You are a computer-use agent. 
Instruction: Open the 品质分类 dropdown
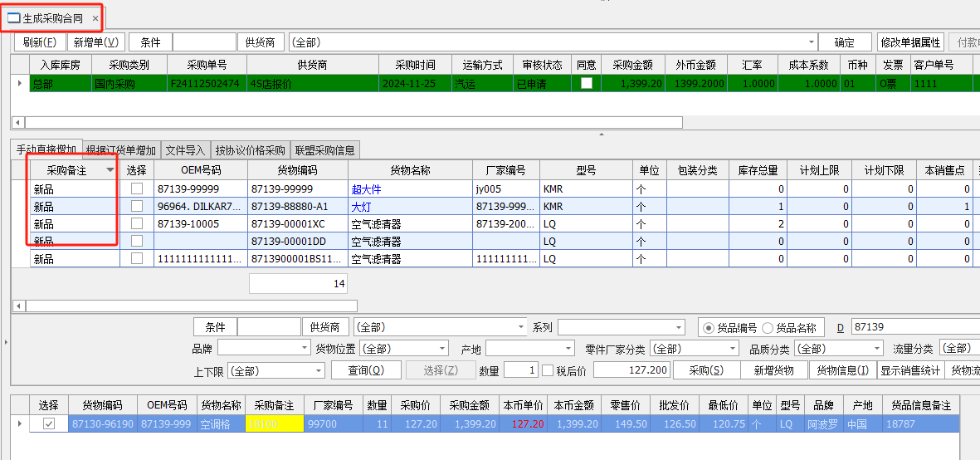click(877, 348)
